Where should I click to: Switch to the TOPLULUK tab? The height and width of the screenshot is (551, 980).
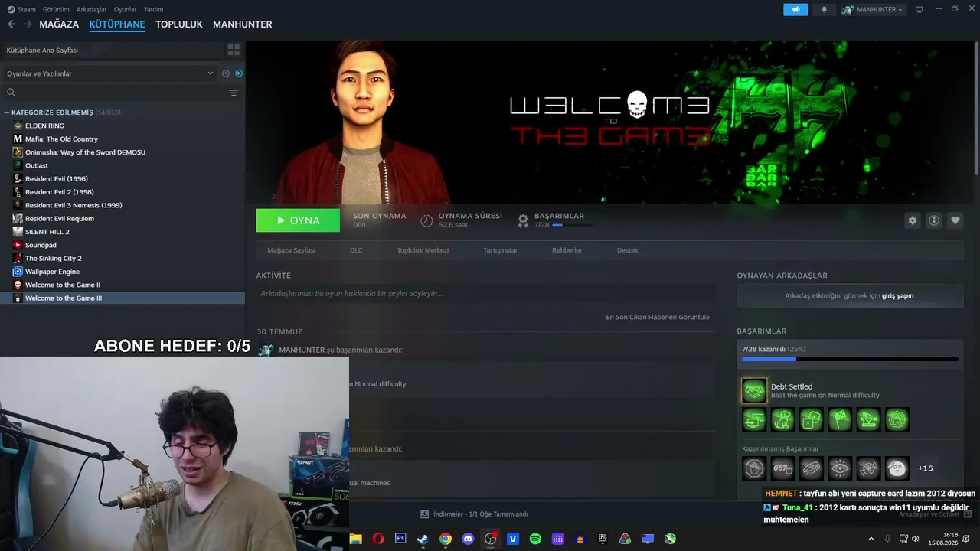(179, 24)
